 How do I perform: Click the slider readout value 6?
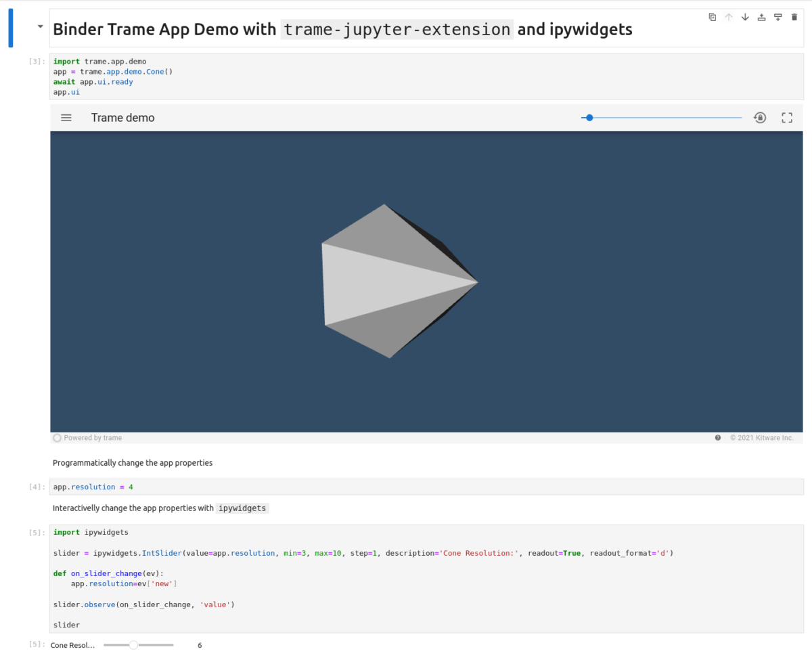point(200,646)
